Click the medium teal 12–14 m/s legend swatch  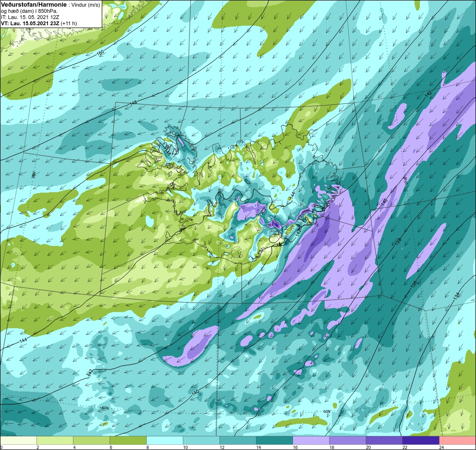coord(238,440)
